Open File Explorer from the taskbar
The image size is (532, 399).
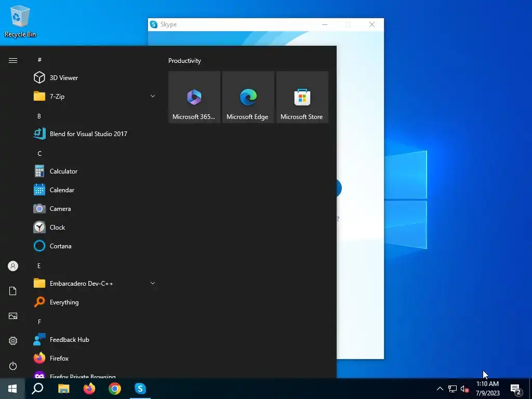pyautogui.click(x=63, y=389)
